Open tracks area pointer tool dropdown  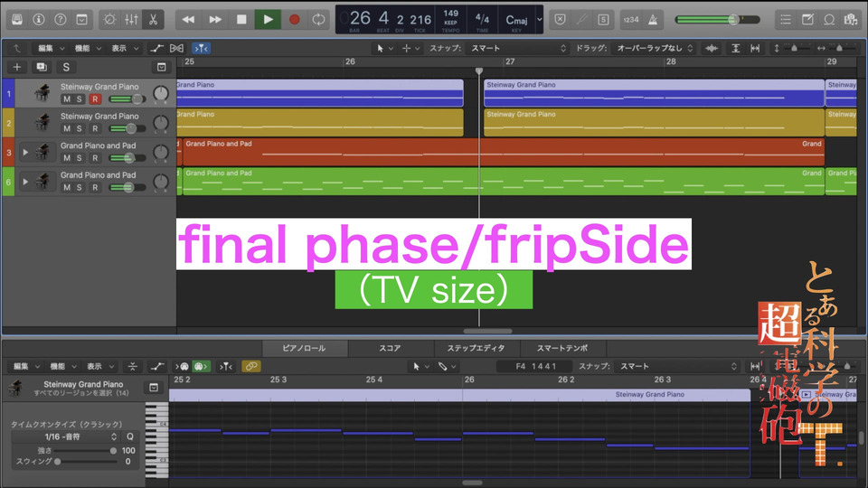(x=384, y=48)
